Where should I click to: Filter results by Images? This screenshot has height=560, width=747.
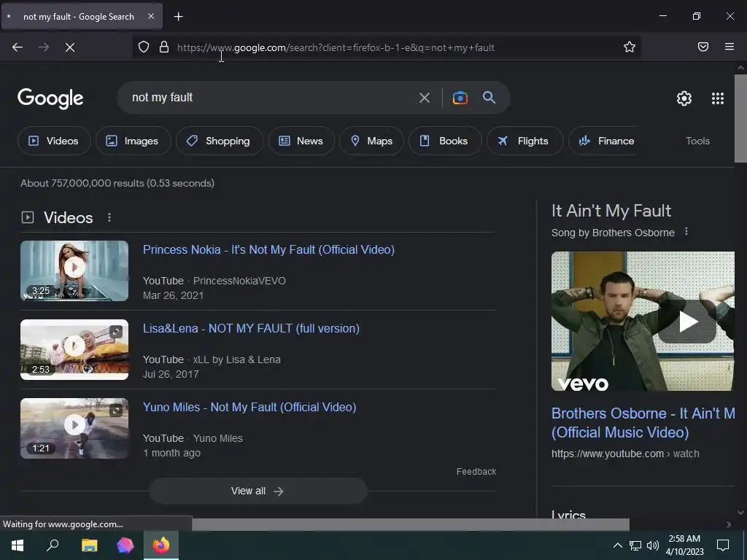[x=133, y=141]
